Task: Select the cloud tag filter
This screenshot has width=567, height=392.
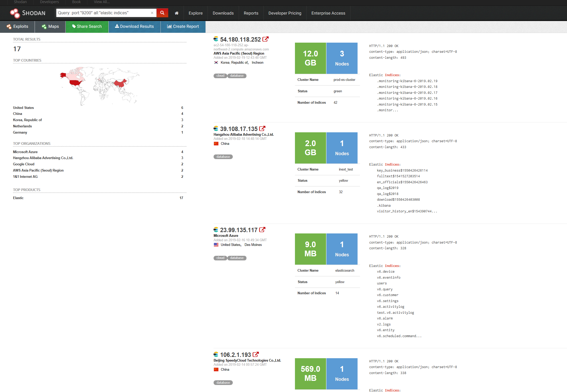Action: click(220, 75)
